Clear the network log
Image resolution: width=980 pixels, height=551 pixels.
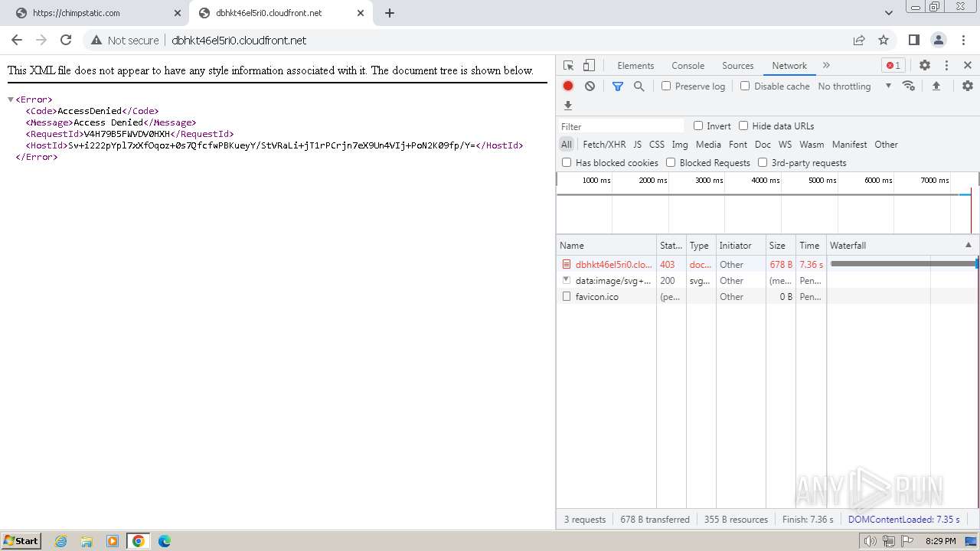tap(590, 86)
